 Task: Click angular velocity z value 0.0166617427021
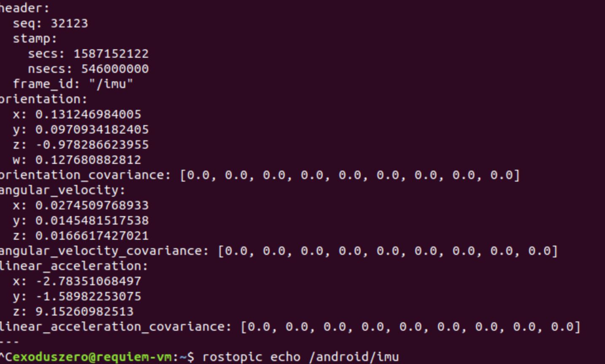(x=92, y=236)
